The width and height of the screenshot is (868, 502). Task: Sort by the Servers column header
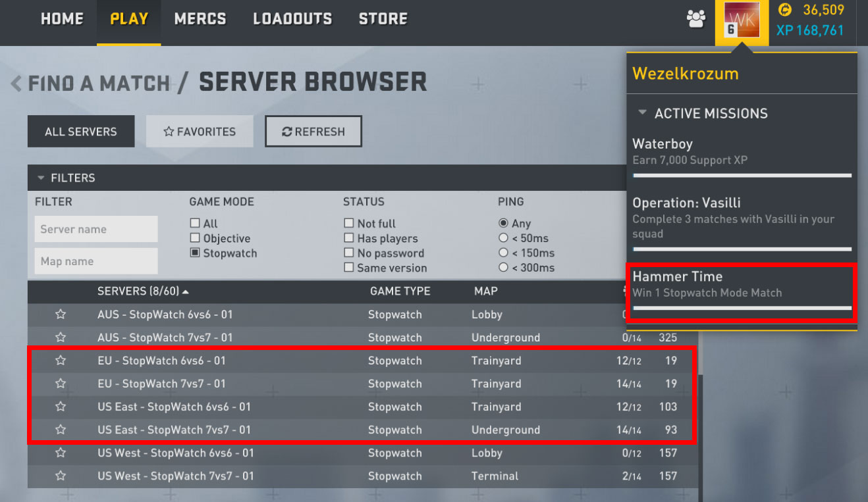click(x=142, y=291)
